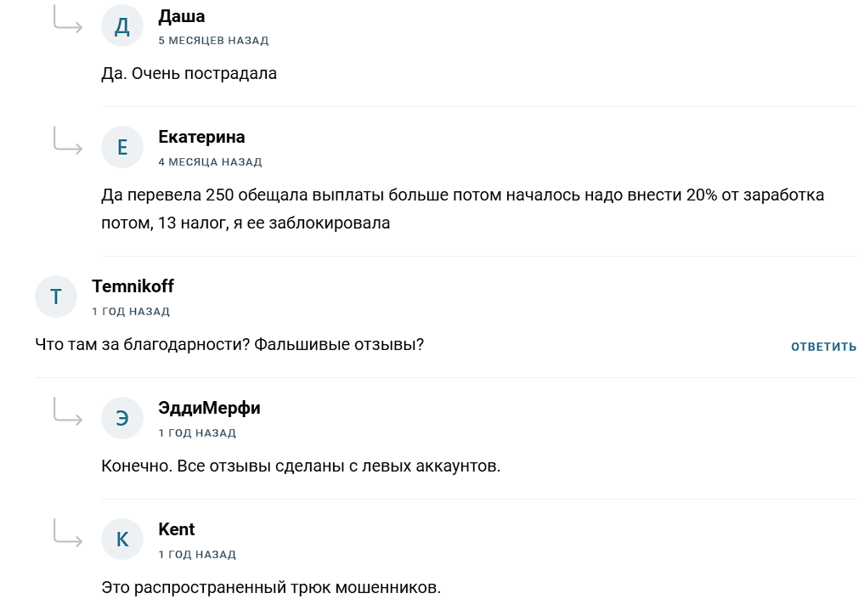Screen dimensions: 864x616
Task: Open the Даша username
Action: [x=182, y=16]
